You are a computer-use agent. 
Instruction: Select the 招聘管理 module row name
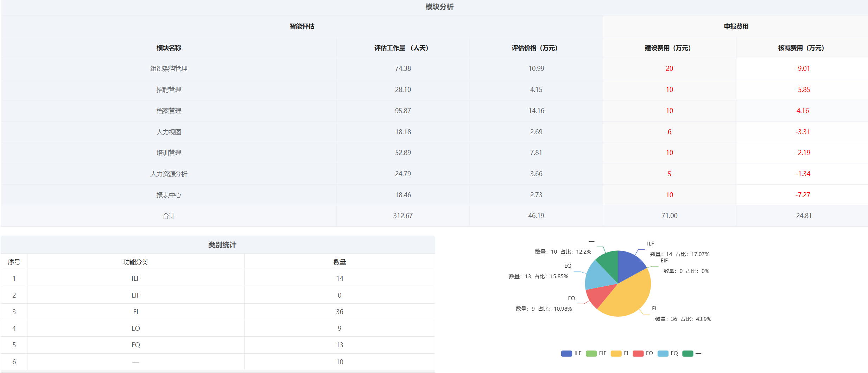coord(169,90)
